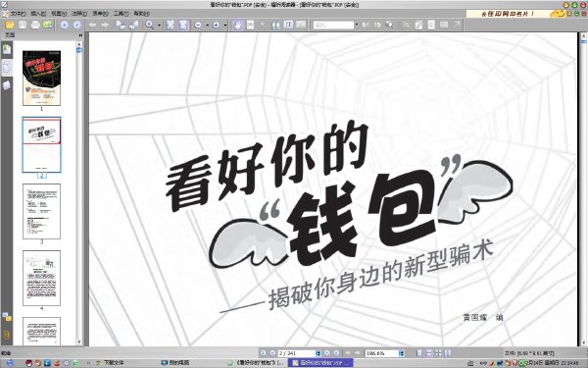Click the first page button in status bar
Screen dimensions: 588x368
point(263,353)
